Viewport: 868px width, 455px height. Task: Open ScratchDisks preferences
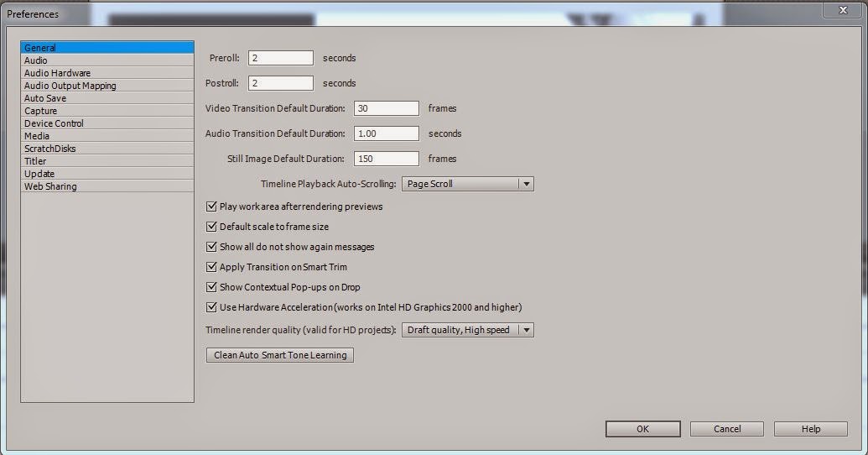[107, 149]
